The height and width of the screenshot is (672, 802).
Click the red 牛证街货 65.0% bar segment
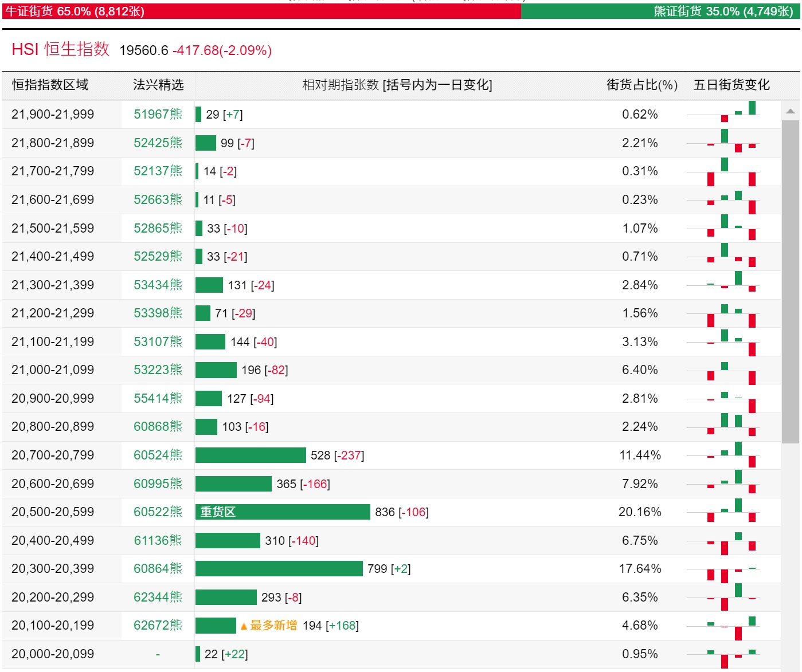point(261,11)
